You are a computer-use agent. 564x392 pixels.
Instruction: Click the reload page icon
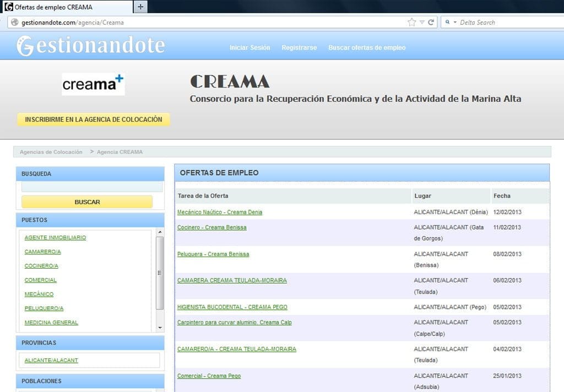431,23
